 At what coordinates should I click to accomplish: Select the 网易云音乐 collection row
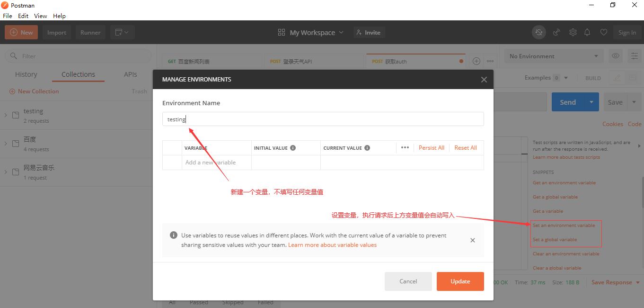pyautogui.click(x=78, y=172)
